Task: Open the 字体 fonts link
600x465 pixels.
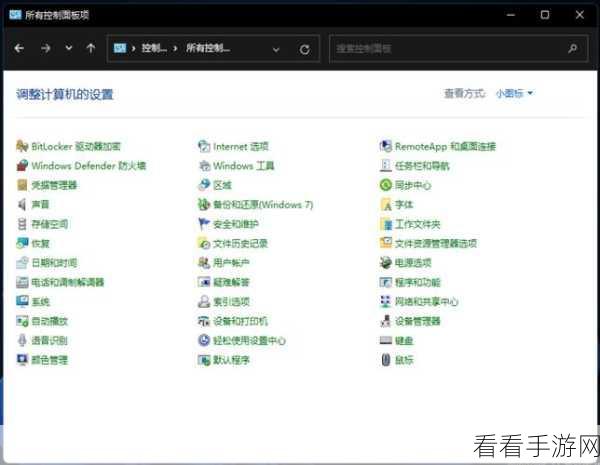Action: point(404,204)
